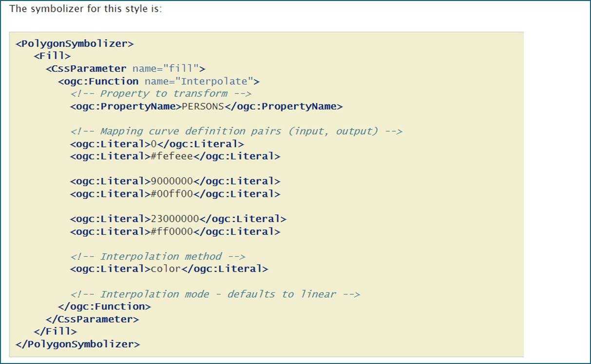This screenshot has height=364, width=591.
Task: Click the ogc:Function name="Interpolate" line
Action: (159, 81)
